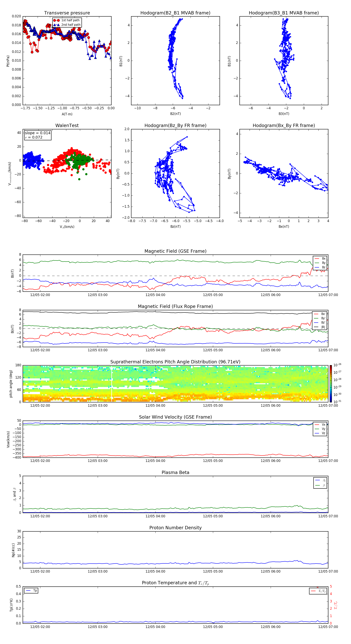Click the 'Proton Number Density' title

[x=175, y=528]
